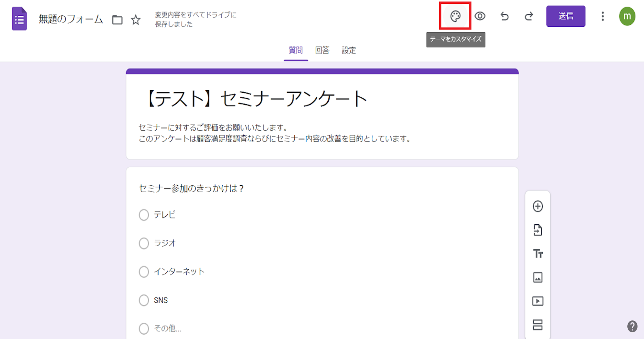
Task: Switch to the 回答 tab
Action: pyautogui.click(x=322, y=50)
